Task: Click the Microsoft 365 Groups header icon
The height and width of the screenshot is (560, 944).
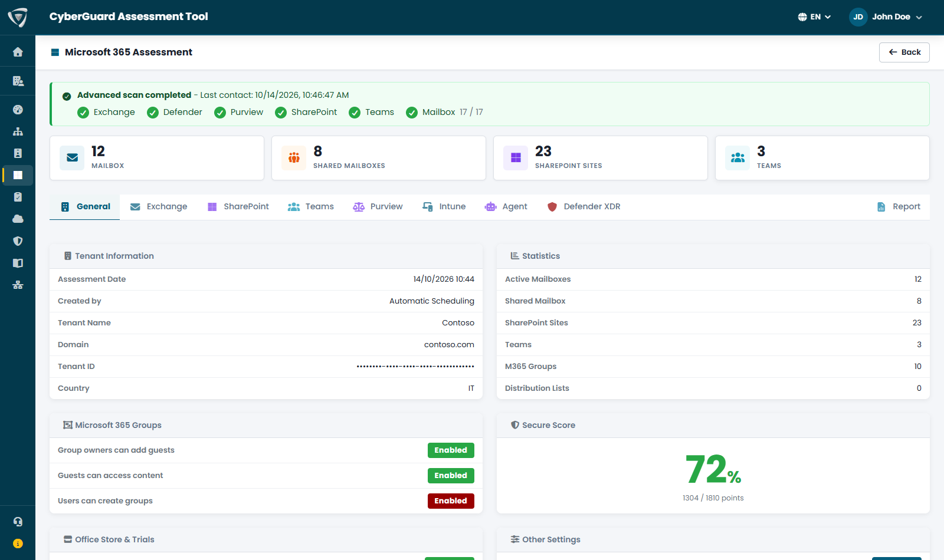Action: (x=67, y=425)
